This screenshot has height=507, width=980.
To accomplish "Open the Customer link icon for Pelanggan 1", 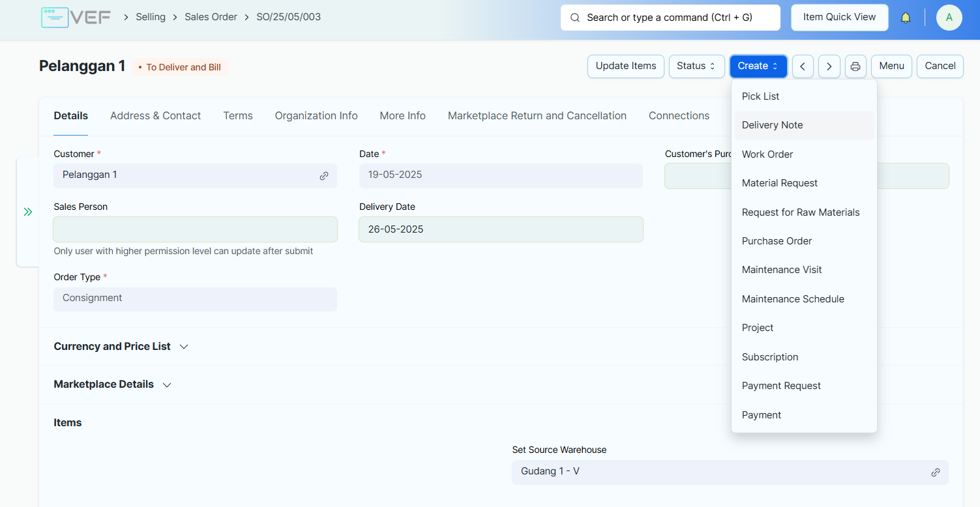I will click(x=324, y=176).
